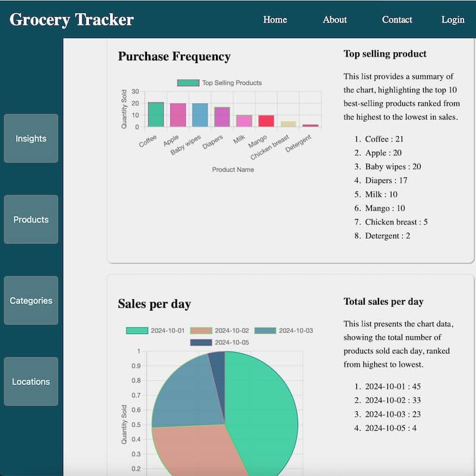
Task: Click the large green pie slice
Action: [x=264, y=416]
